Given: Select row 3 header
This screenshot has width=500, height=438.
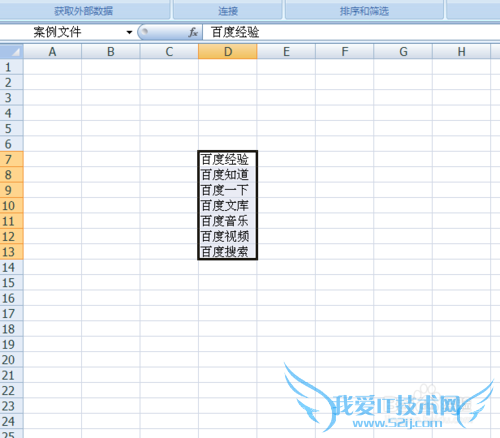Looking at the screenshot, I should pos(12,98).
